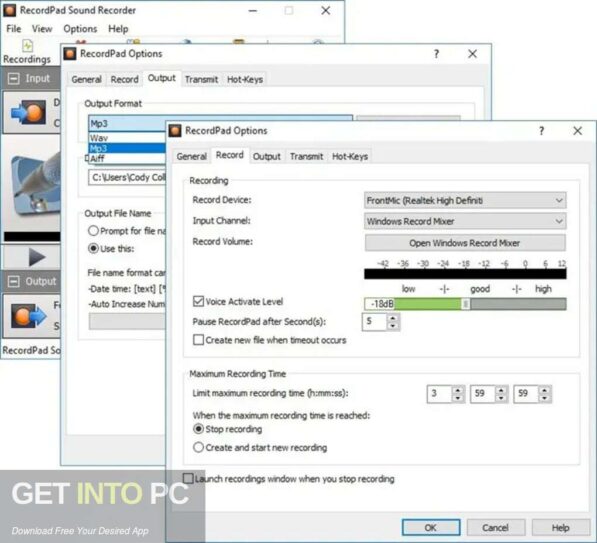Close the back RecordPad Options dialog
The height and width of the screenshot is (543, 597).
[x=472, y=54]
